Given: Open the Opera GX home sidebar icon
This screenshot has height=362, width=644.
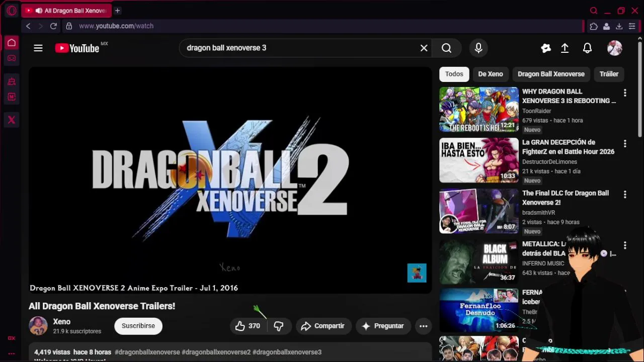Looking at the screenshot, I should tap(12, 43).
